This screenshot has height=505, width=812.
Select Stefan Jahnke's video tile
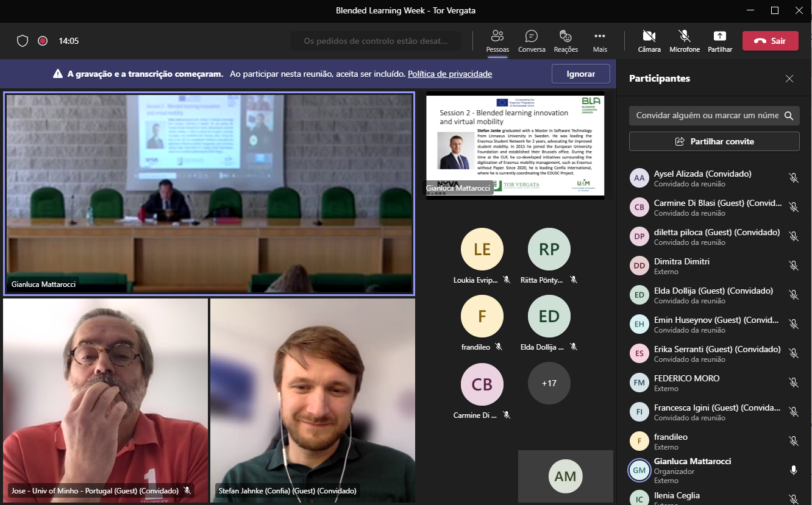tap(313, 400)
